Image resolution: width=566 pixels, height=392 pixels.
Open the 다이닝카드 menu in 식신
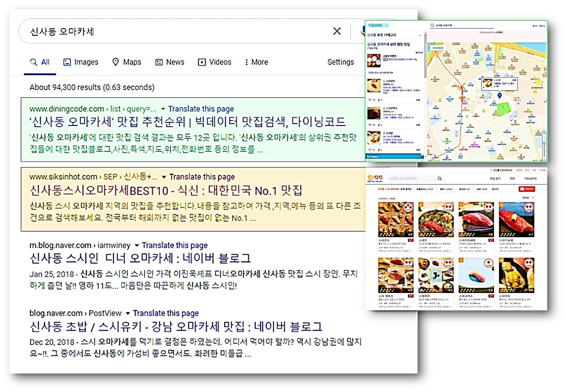click(x=531, y=179)
